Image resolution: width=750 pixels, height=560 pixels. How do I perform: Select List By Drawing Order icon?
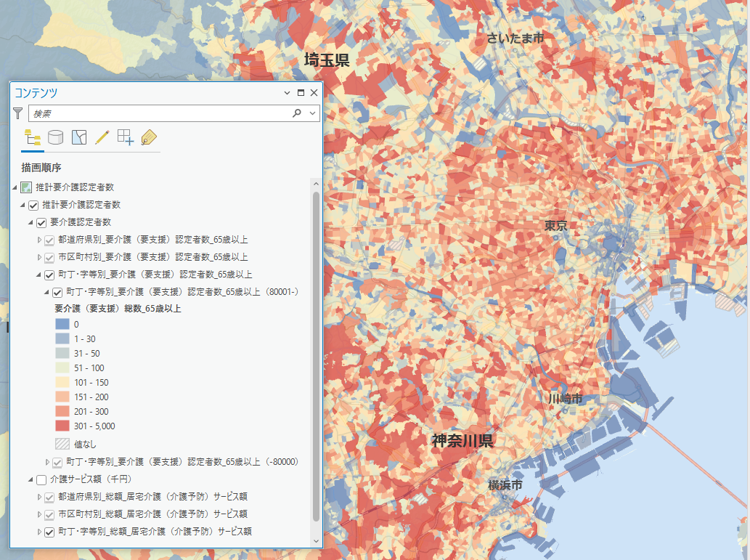[33, 138]
